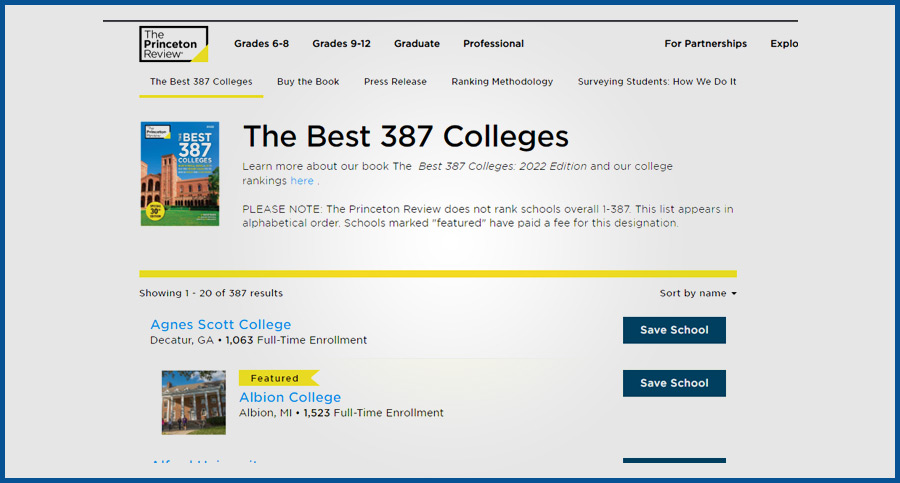Click 'Decatur, GA' enrollment text
The image size is (900, 483).
click(258, 340)
